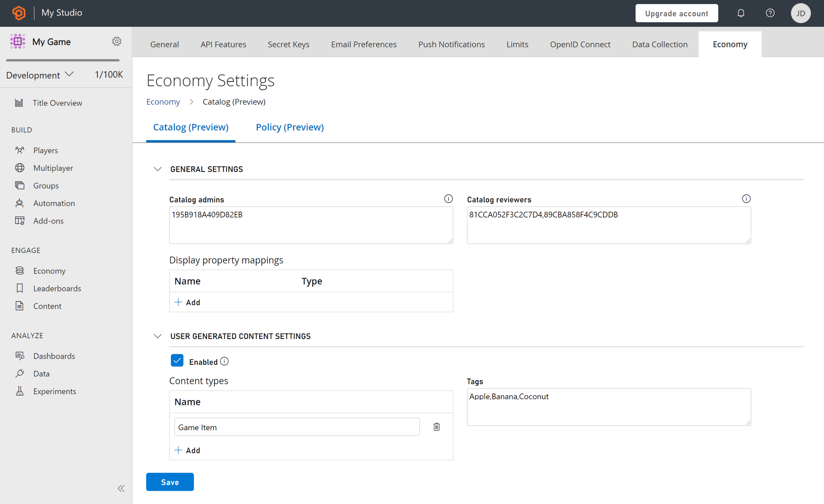This screenshot has width=824, height=504.
Task: Switch to the Secret Keys tab
Action: [x=288, y=44]
